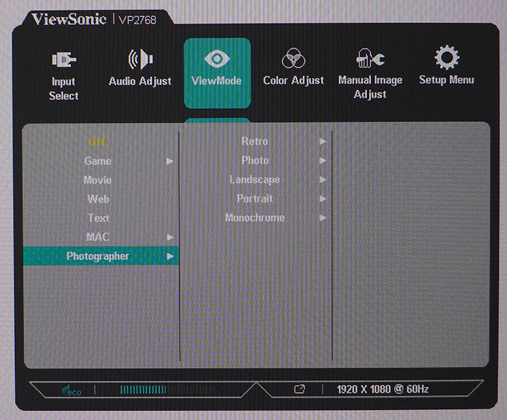Expand the Photo submenu arrow
Viewport: 507px width, 420px height.
322,161
